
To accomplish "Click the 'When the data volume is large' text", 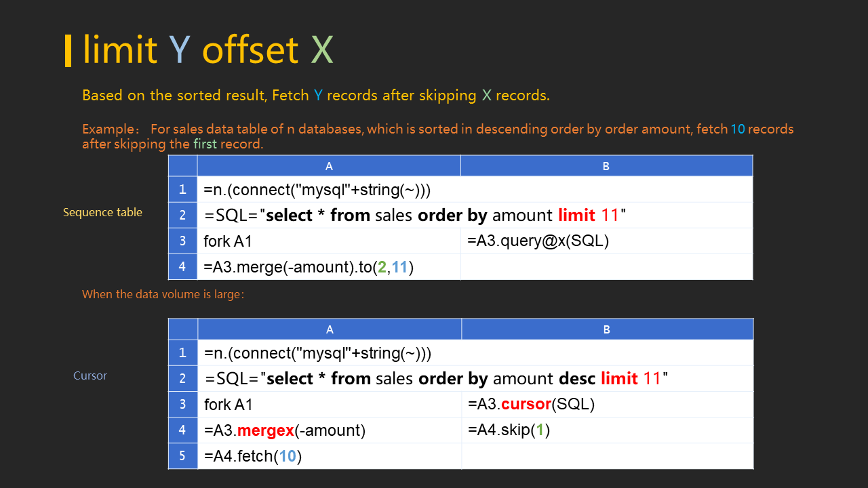I will point(163,294).
